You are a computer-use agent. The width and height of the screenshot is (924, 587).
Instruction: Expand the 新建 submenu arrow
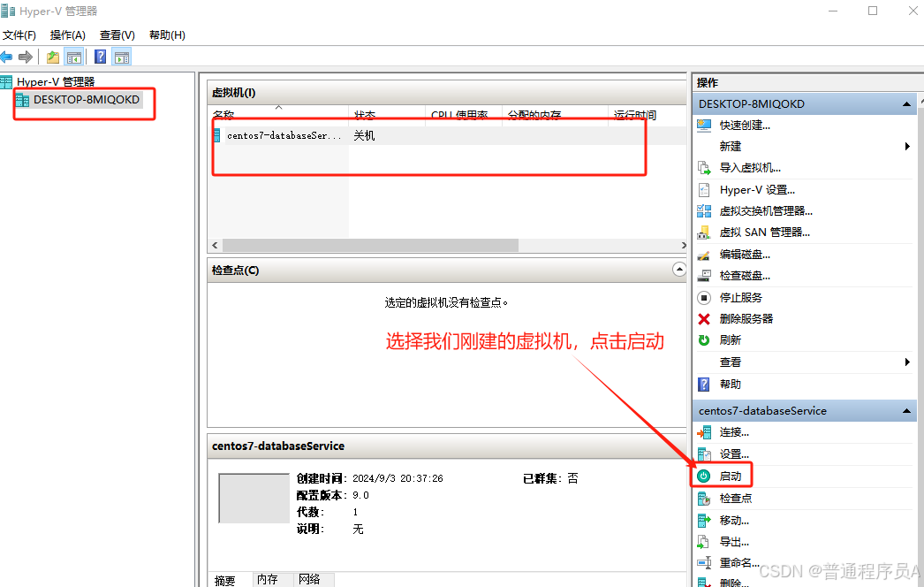[x=907, y=146]
